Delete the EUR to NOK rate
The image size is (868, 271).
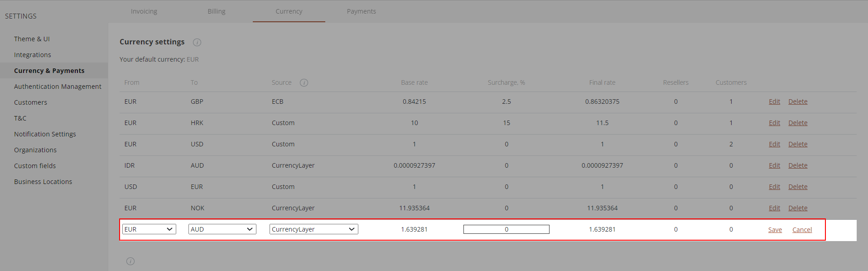[x=798, y=208]
